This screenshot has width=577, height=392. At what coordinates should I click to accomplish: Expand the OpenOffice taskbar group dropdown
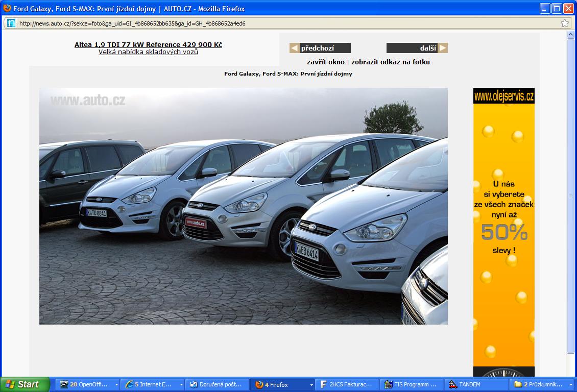[116, 384]
